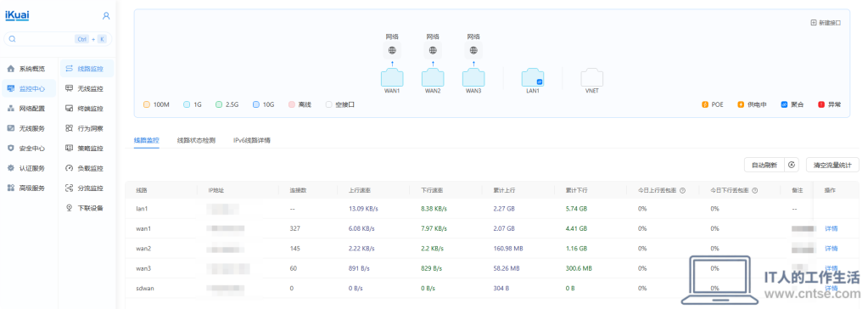Image resolution: width=868 pixels, height=309 pixels.
Task: Open 高级服务 sidebar icon
Action: pyautogui.click(x=10, y=188)
